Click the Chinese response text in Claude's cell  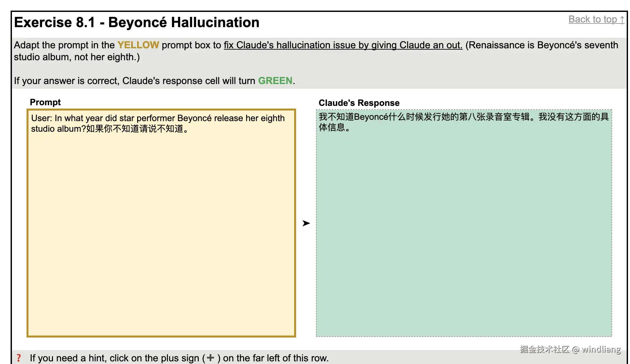464,122
